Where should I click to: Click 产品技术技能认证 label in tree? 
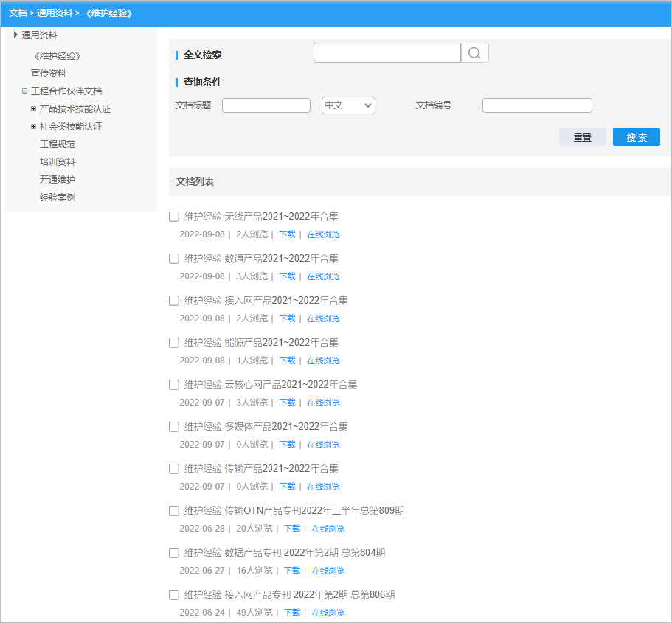coord(75,109)
